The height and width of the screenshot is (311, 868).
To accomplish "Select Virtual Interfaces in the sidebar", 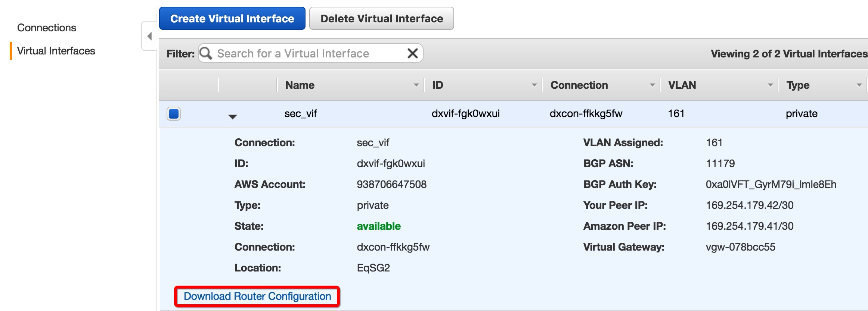I will (x=56, y=51).
